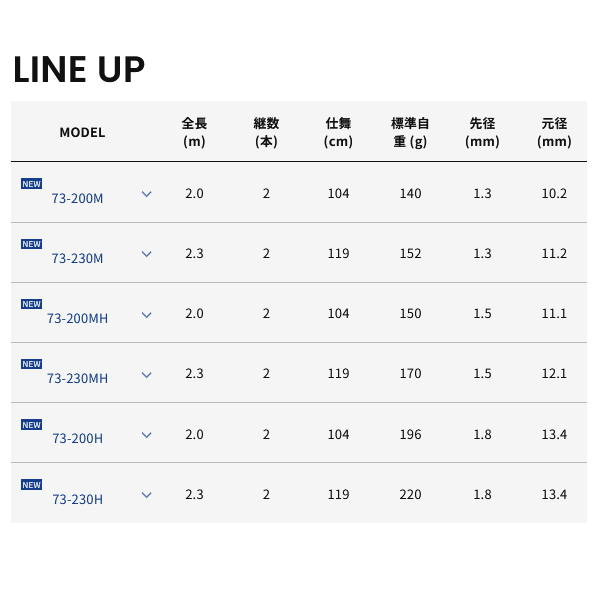
Task: Click the NEW badge on 73-200M
Action: tap(31, 184)
